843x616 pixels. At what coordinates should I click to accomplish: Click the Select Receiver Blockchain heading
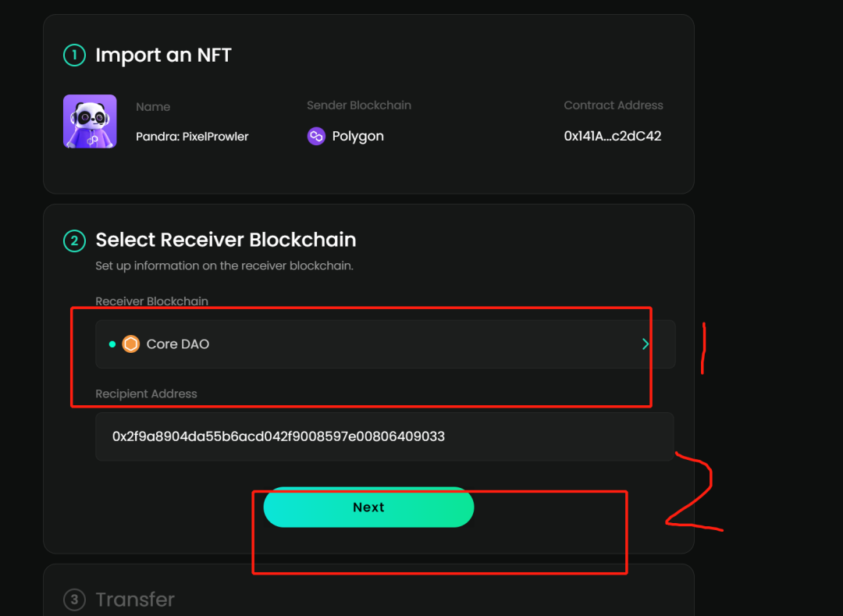point(226,240)
